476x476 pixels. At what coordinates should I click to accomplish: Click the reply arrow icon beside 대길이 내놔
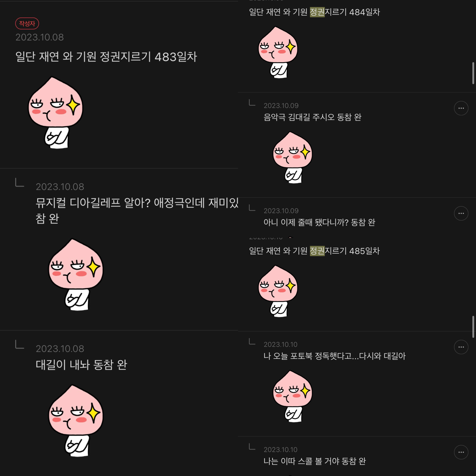coord(20,344)
